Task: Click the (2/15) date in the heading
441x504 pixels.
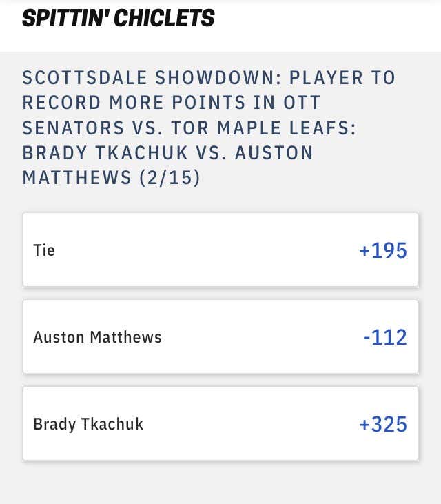Action: point(170,178)
